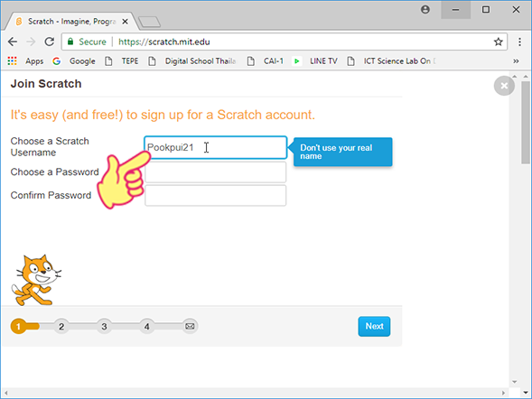Open the Chrome user profile icon

coord(425,10)
